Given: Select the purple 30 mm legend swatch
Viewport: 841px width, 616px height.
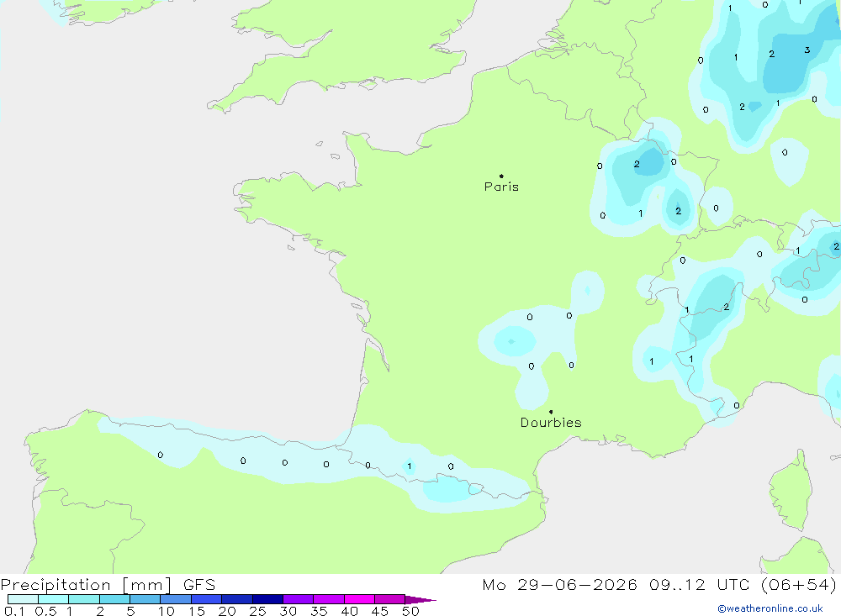Looking at the screenshot, I should (299, 599).
